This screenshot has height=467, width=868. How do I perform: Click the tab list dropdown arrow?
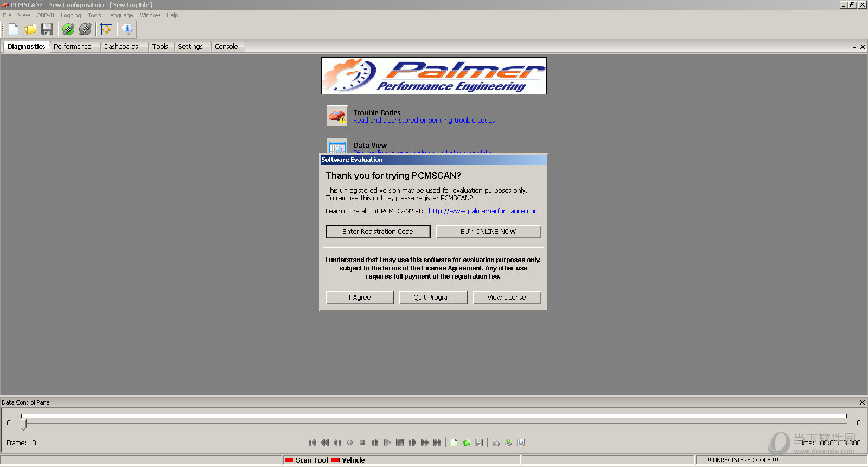coord(854,47)
